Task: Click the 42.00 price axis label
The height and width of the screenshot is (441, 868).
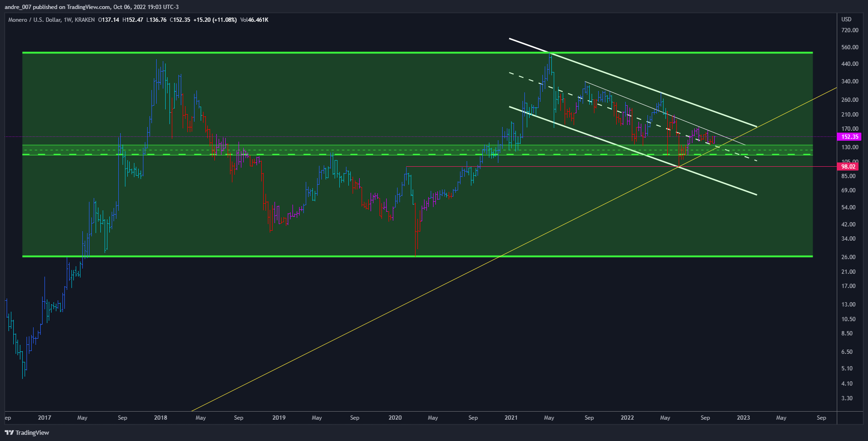Action: pos(848,225)
